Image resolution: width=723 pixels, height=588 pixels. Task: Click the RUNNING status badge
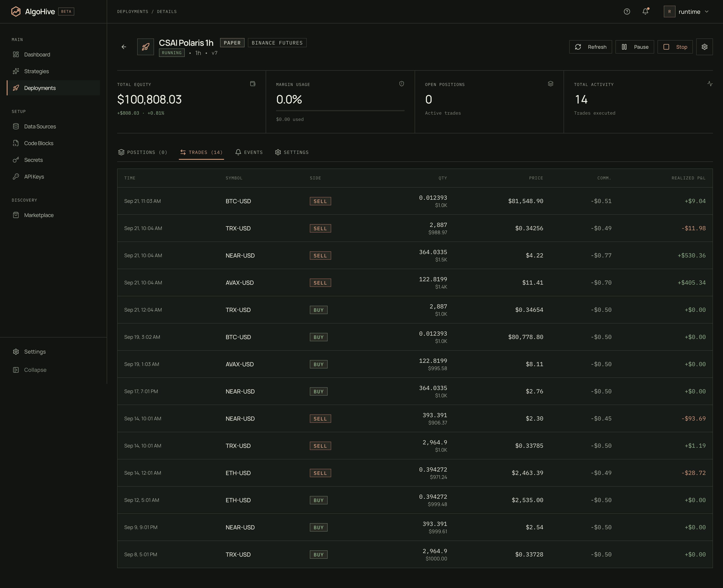tap(172, 53)
